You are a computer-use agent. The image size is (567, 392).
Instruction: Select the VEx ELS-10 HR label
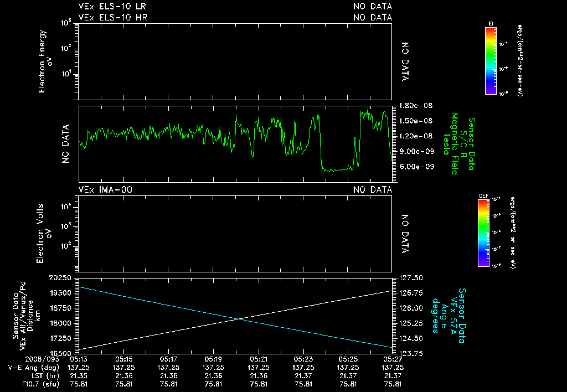113,17
